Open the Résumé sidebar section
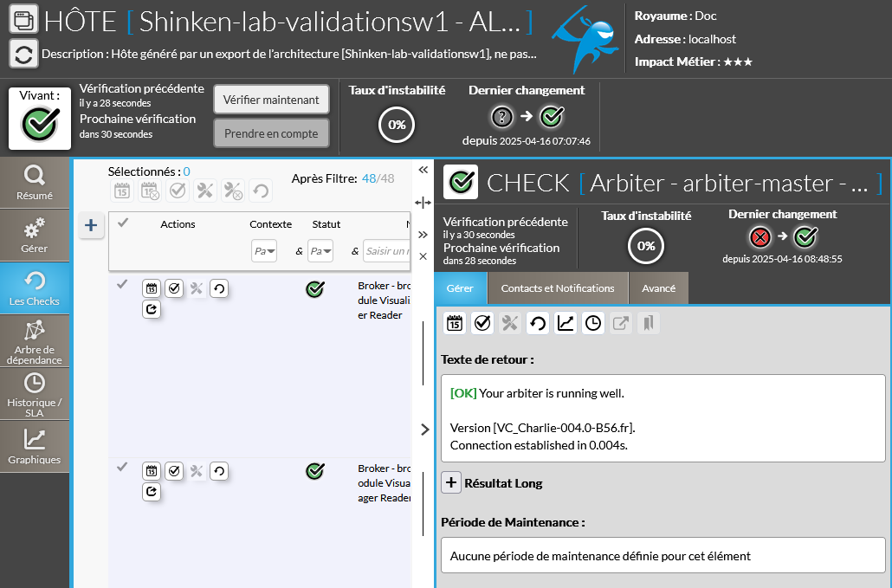The height and width of the screenshot is (588, 892). point(35,183)
